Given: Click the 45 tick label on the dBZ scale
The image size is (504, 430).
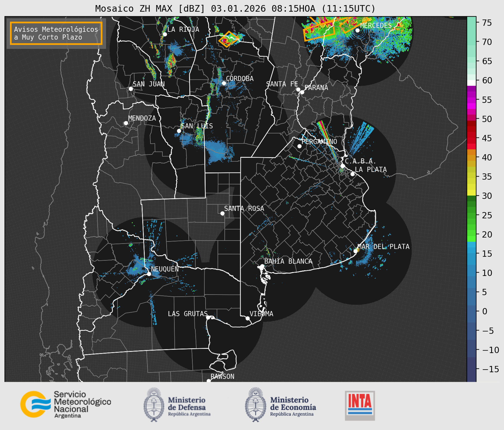Looking at the screenshot, I should click(x=487, y=138).
